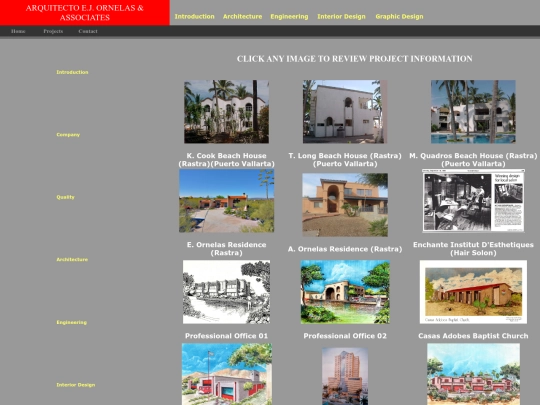Viewport: 540px width, 405px height.
Task: Open the Casas Adobes Baptist Church drawing
Action: (x=473, y=292)
